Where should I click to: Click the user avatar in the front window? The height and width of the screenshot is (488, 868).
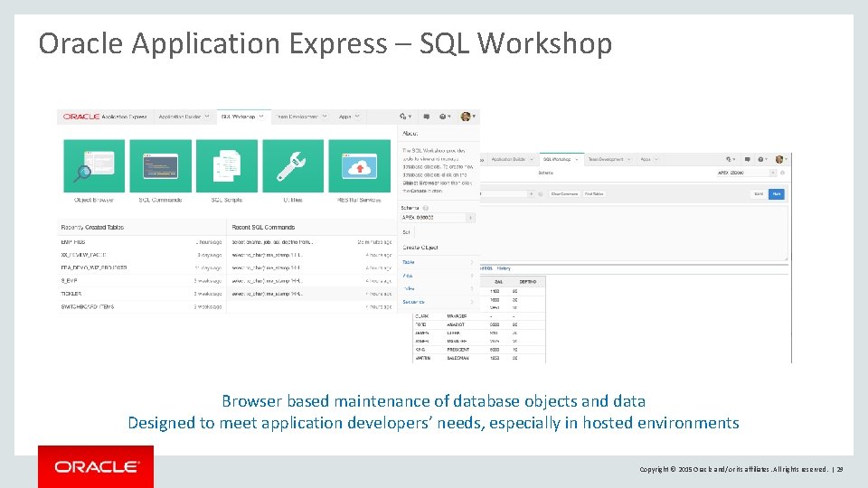(x=467, y=117)
